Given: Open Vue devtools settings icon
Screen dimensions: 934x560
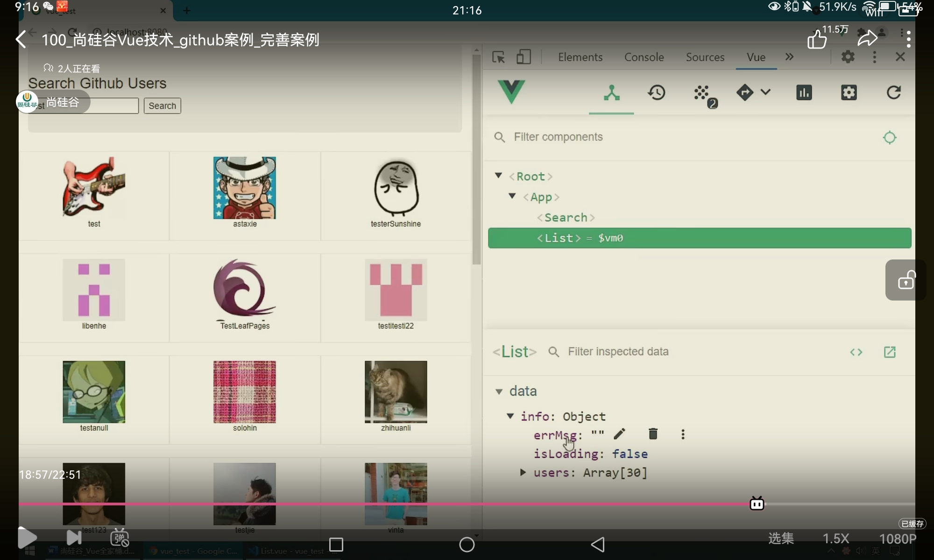Looking at the screenshot, I should 849,92.
